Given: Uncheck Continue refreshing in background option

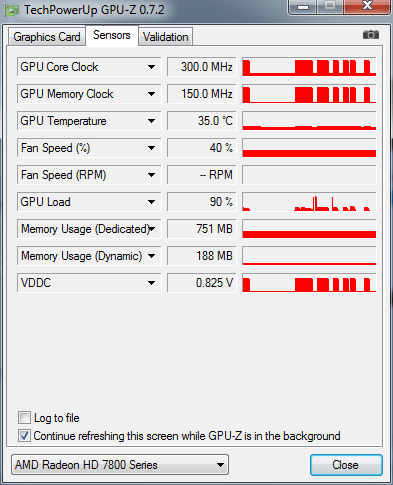Looking at the screenshot, I should pyautogui.click(x=24, y=436).
